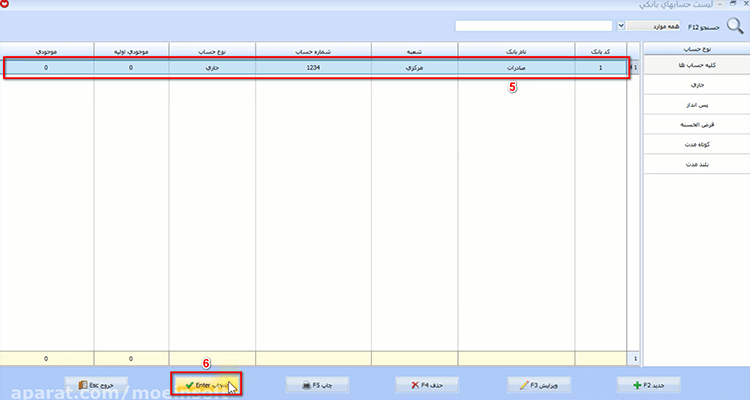This screenshot has height=400, width=750.
Task: Select قرض الحسنه account type filter
Action: (x=697, y=125)
